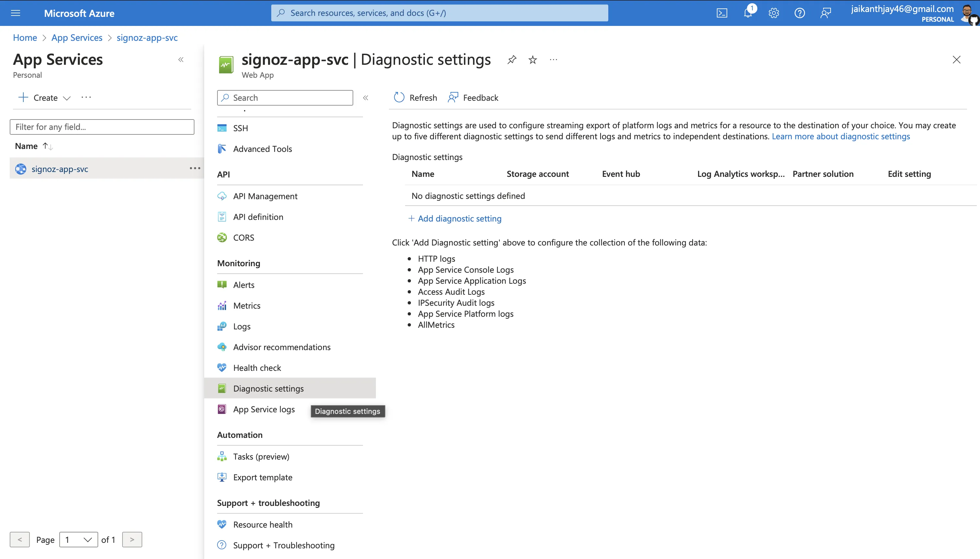Click the Edit setting column header
The image size is (980, 559).
point(909,174)
